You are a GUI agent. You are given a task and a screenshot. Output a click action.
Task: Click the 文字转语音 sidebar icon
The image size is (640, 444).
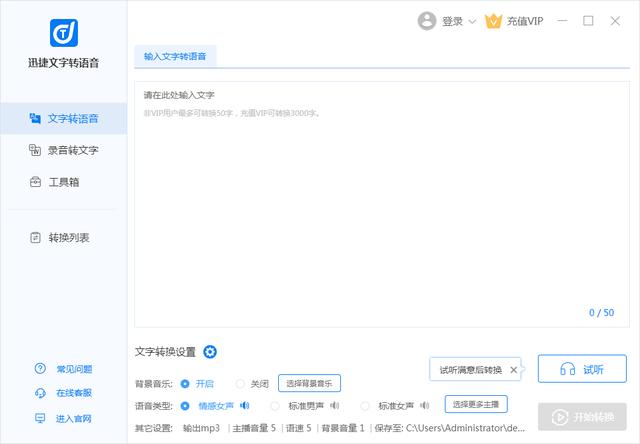click(35, 118)
